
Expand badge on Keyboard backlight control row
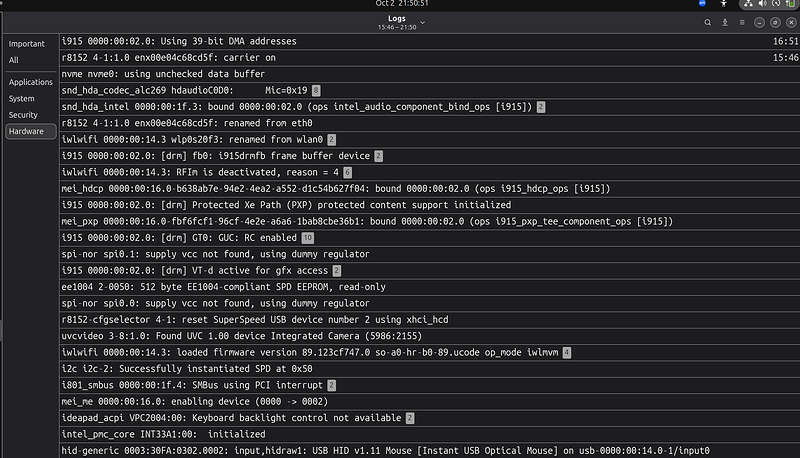coord(410,418)
